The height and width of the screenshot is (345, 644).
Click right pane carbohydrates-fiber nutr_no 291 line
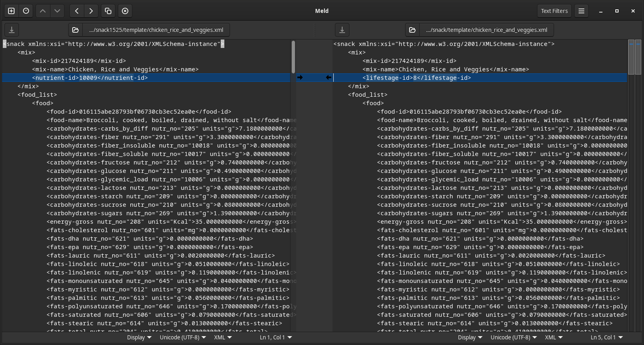click(x=502, y=137)
